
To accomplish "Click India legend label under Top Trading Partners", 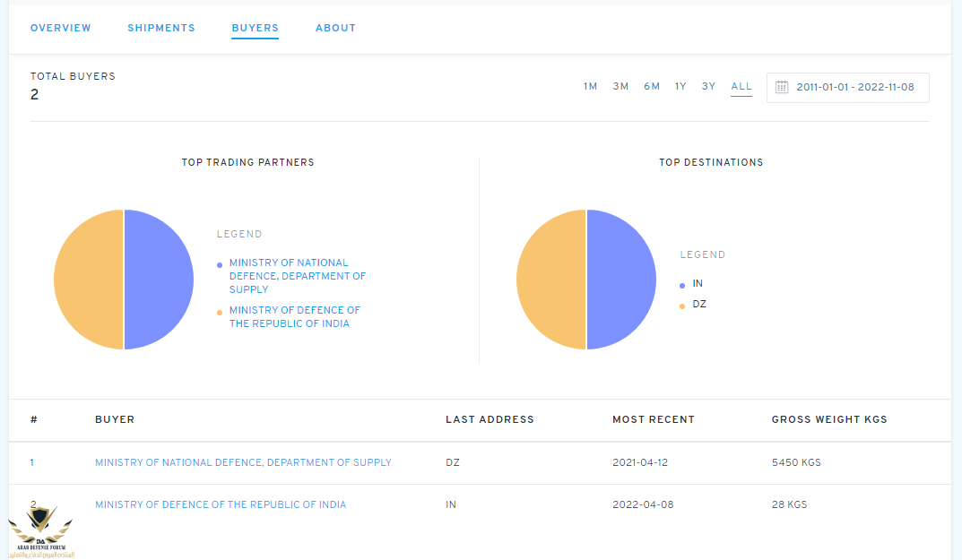I will (x=295, y=316).
